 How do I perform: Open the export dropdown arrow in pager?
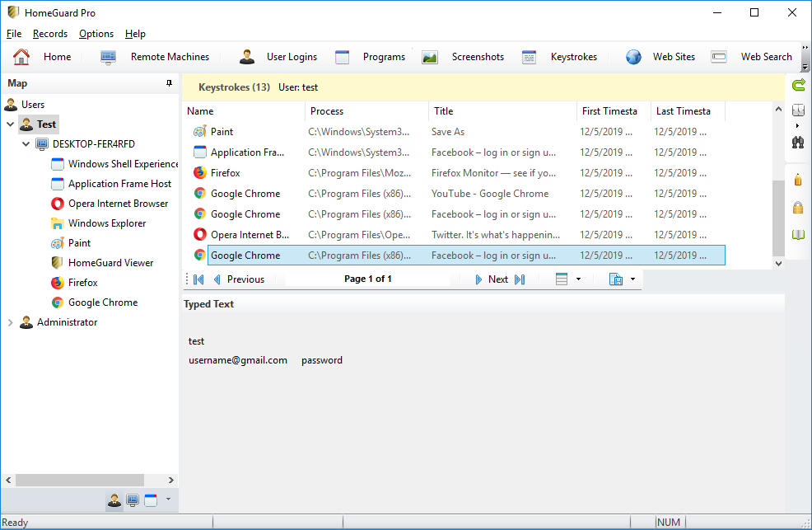(632, 279)
